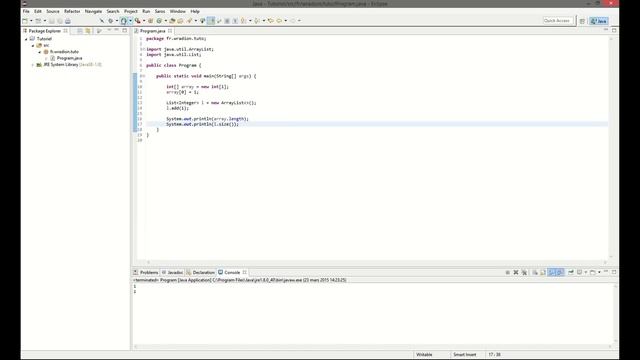Toggle Show Console on Standard Out

[552, 272]
